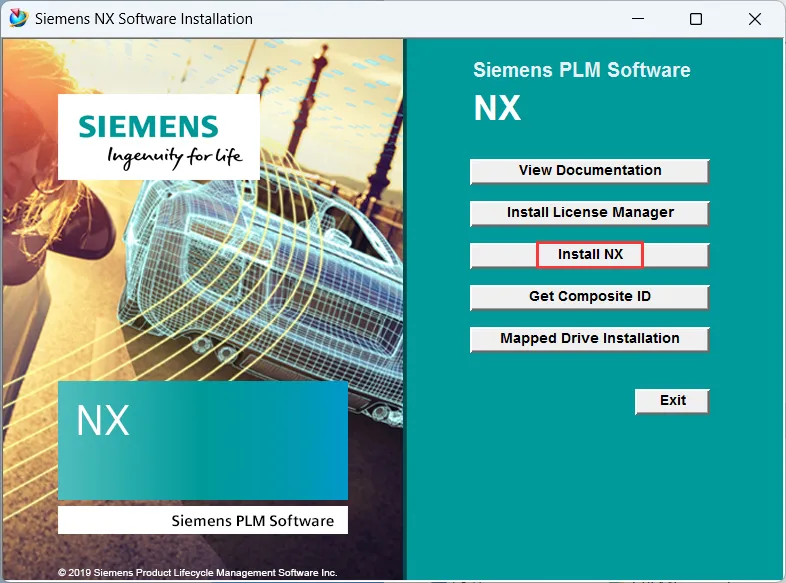Click Install License Manager
Image resolution: width=786 pixels, height=583 pixels.
[590, 214]
